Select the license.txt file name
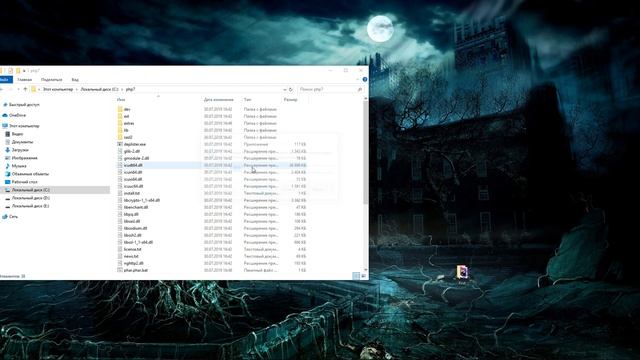Image resolution: width=640 pixels, height=360 pixels. click(x=133, y=249)
